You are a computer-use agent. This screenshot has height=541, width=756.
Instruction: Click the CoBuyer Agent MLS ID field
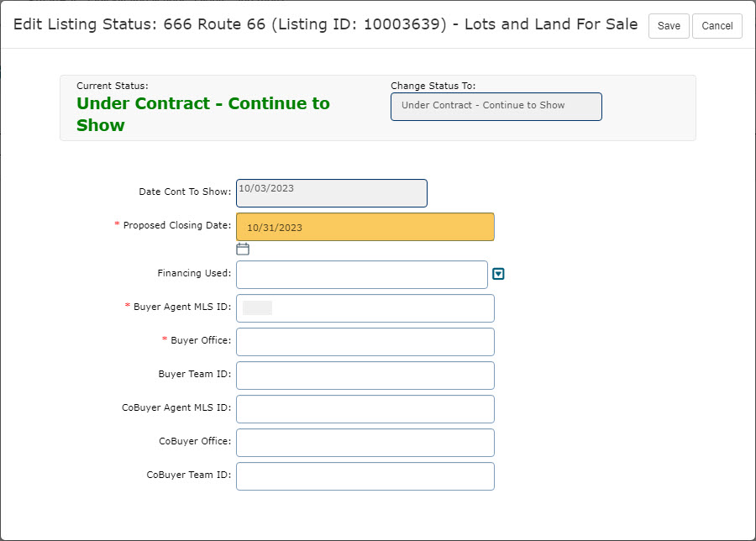click(x=365, y=409)
